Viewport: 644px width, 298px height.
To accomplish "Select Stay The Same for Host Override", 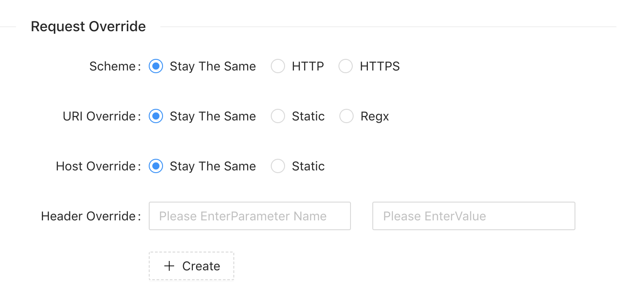I will [155, 166].
